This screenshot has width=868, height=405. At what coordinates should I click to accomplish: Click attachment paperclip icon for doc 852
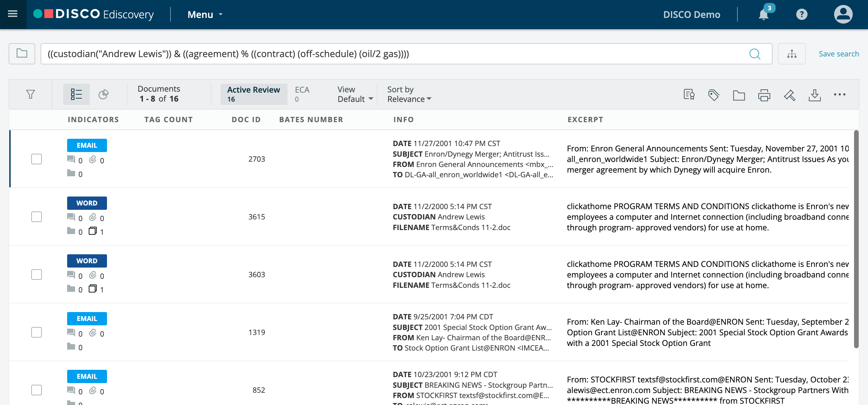(x=93, y=390)
